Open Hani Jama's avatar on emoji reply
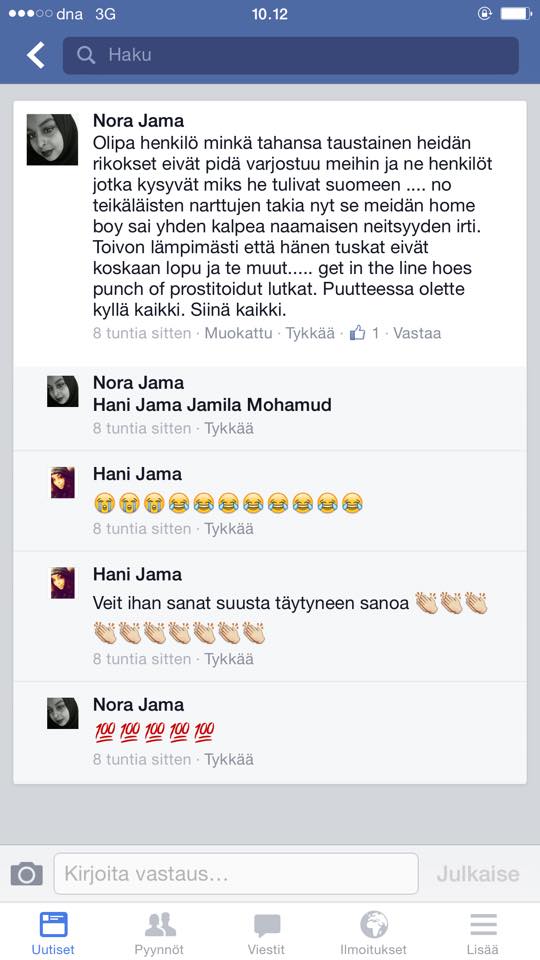This screenshot has width=540, height=960. click(x=62, y=482)
